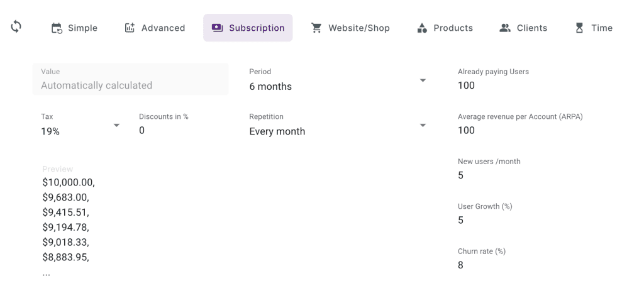The height and width of the screenshot is (298, 644).
Task: Click the hourglass icon beside Time
Action: coord(580,28)
